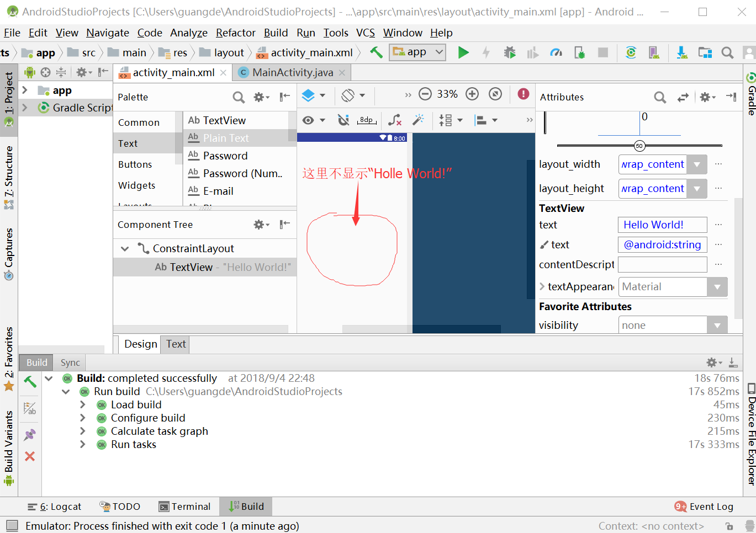This screenshot has height=533, width=756.
Task: Expand the Load build step
Action: [x=83, y=404]
